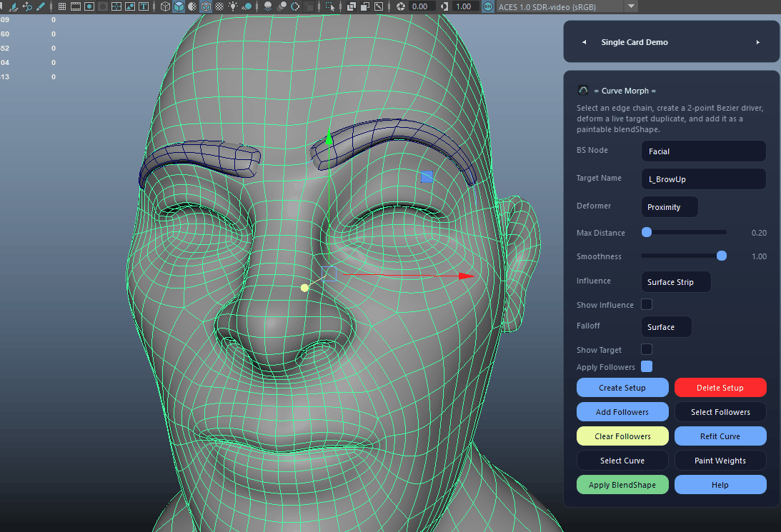Toggle depth of field icon

coord(308,7)
